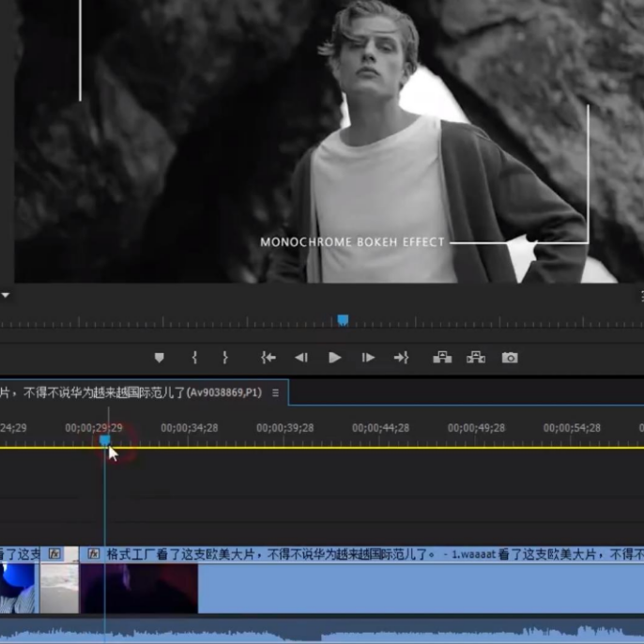This screenshot has height=644, width=644.
Task: Play the program monitor preview
Action: click(335, 358)
